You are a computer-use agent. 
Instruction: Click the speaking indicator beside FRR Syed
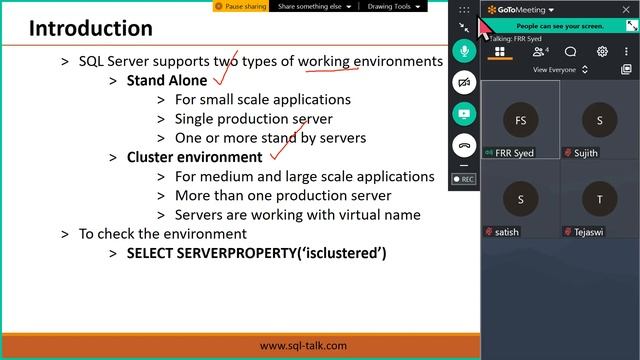click(489, 153)
